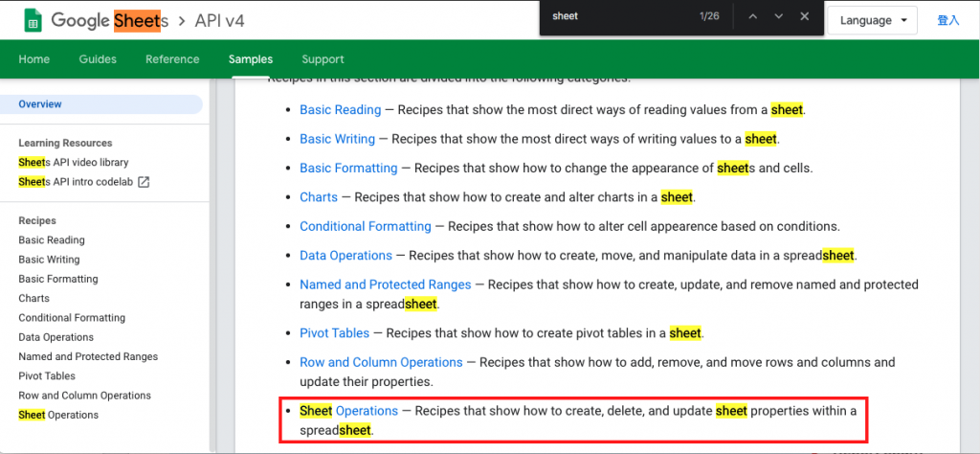Select Pivot Tables in the sidebar list
This screenshot has height=454, width=980.
47,375
